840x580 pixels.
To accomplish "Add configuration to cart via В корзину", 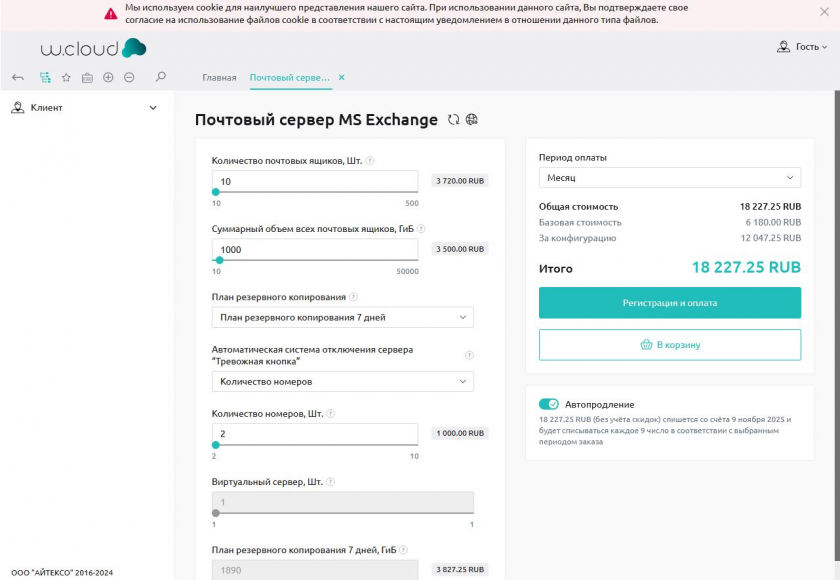I will 670,345.
